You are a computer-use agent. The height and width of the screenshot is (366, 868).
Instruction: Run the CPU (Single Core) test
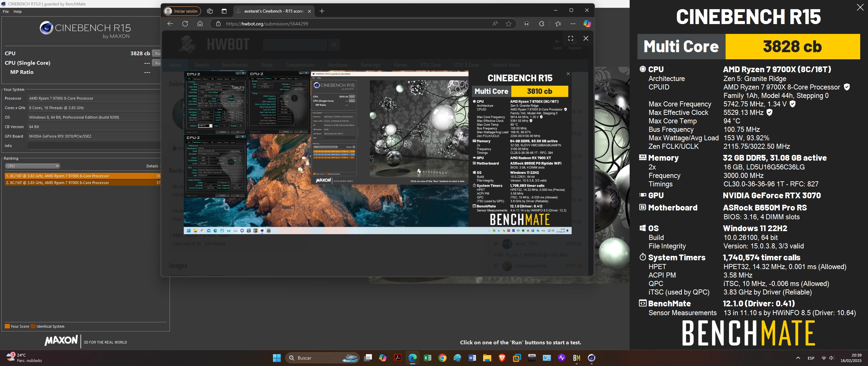pos(157,63)
